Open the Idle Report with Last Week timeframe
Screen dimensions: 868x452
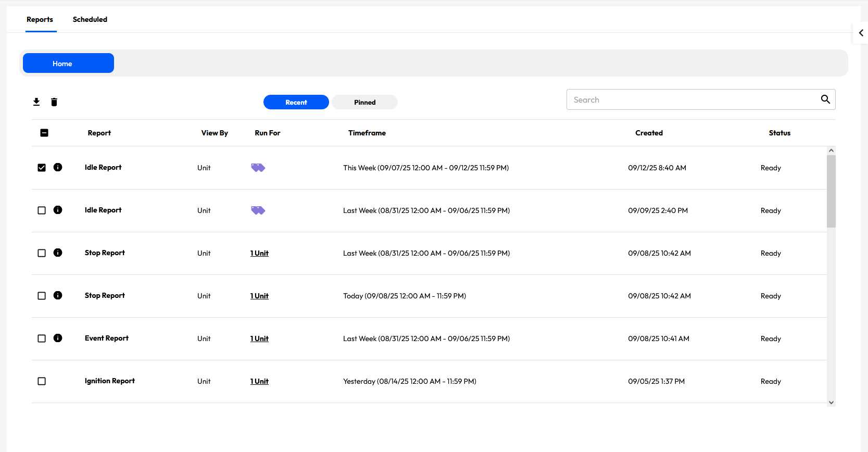coord(103,210)
